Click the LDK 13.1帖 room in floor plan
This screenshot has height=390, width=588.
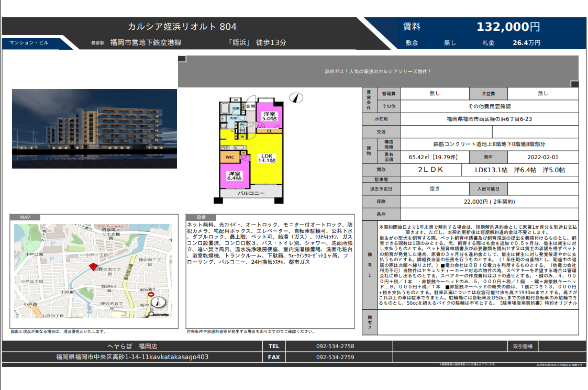pyautogui.click(x=267, y=158)
